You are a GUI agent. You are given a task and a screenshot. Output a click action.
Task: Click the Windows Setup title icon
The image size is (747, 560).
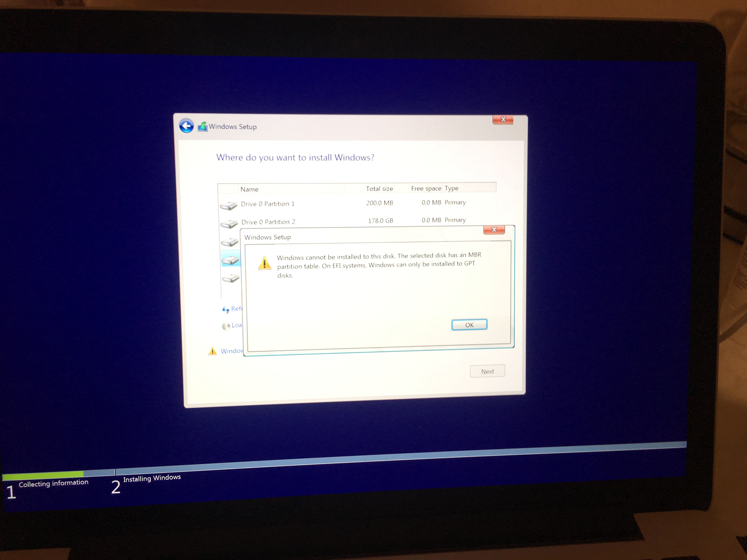coord(203,127)
